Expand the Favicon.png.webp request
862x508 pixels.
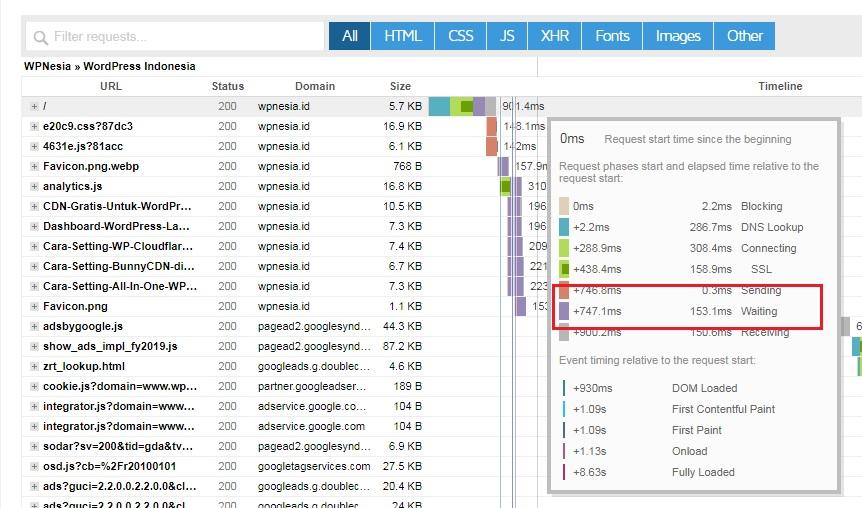coord(34,166)
